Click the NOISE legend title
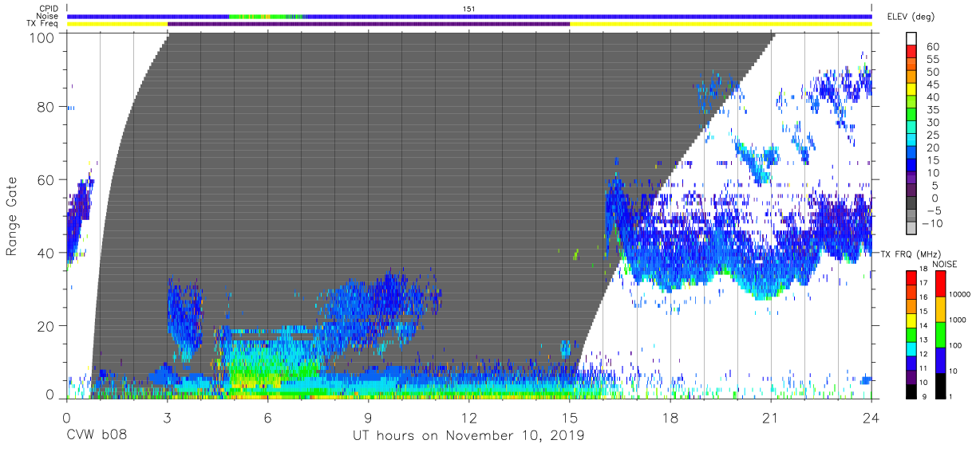 coord(945,263)
